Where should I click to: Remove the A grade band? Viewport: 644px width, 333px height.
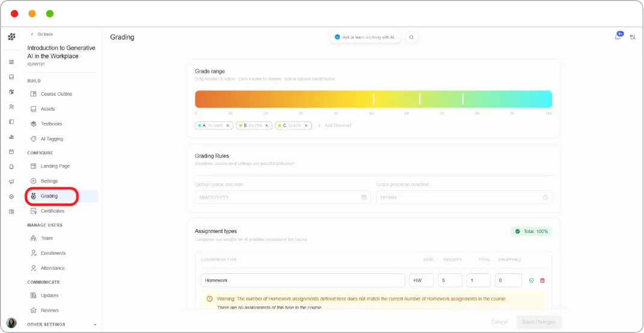point(227,125)
